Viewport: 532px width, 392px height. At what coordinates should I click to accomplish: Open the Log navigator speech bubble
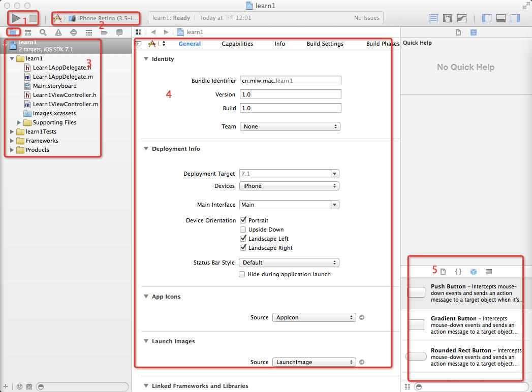(119, 32)
